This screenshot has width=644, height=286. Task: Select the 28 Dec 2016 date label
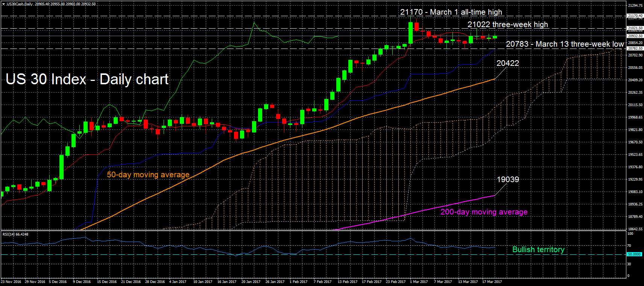point(155,282)
